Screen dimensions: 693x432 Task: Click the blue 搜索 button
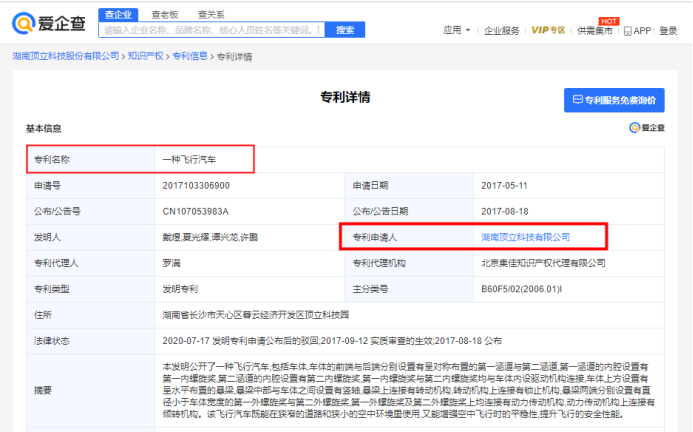(345, 30)
